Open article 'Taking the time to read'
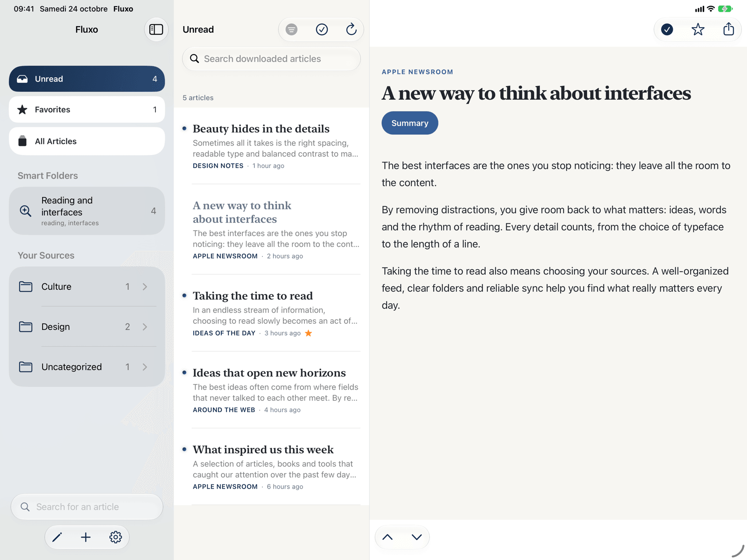The image size is (747, 560). (272, 313)
